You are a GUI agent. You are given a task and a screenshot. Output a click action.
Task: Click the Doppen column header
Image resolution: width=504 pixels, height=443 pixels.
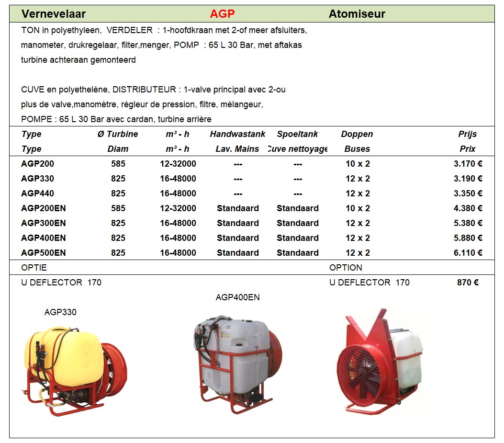tap(357, 134)
